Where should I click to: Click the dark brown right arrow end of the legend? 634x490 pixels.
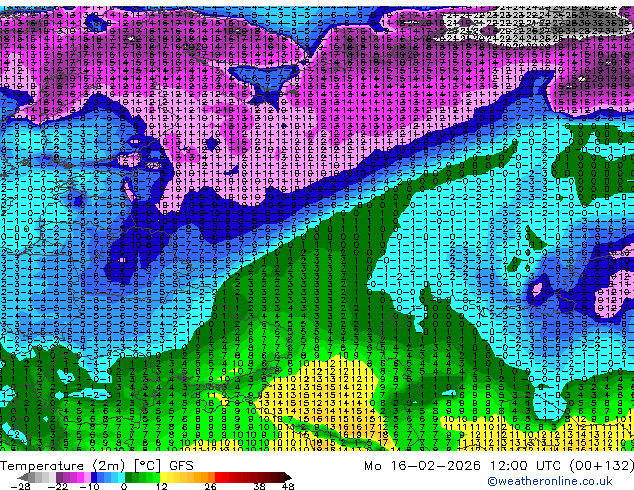point(287,477)
